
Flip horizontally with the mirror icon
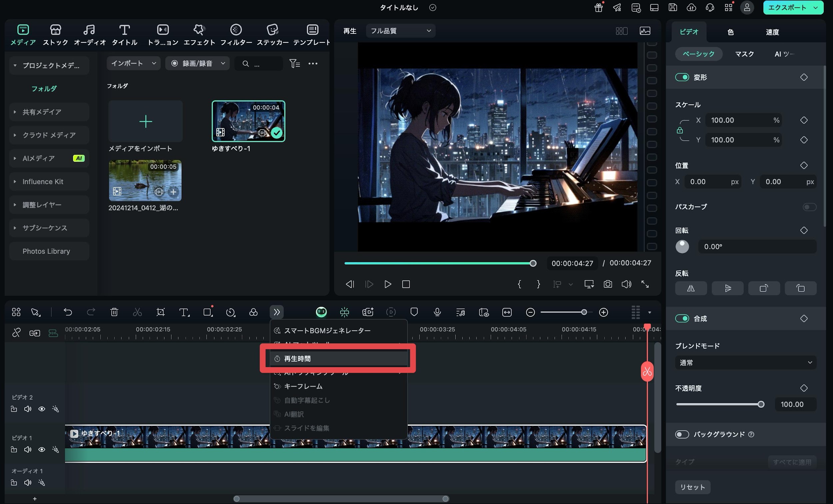[x=691, y=288]
